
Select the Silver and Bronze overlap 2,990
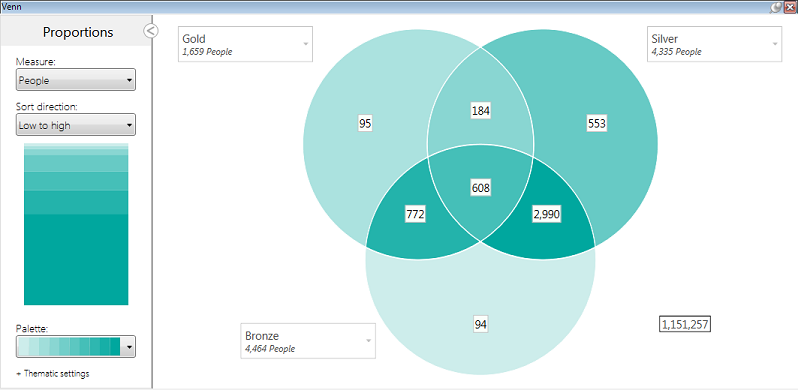point(547,215)
